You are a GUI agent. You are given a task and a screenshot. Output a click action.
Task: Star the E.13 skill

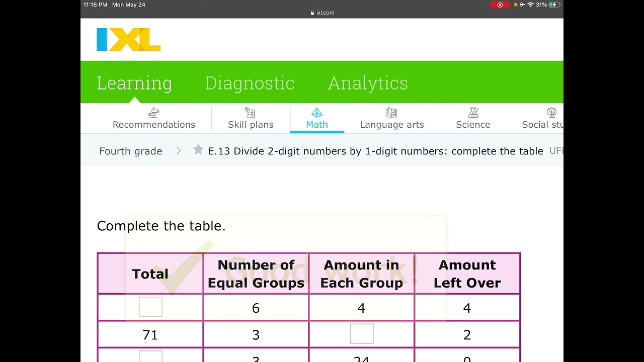pyautogui.click(x=199, y=150)
